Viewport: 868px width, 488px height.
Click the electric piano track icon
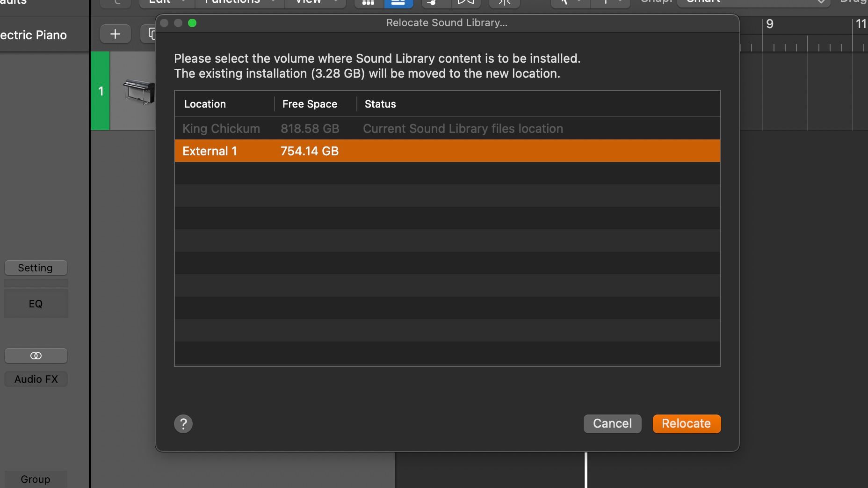138,91
